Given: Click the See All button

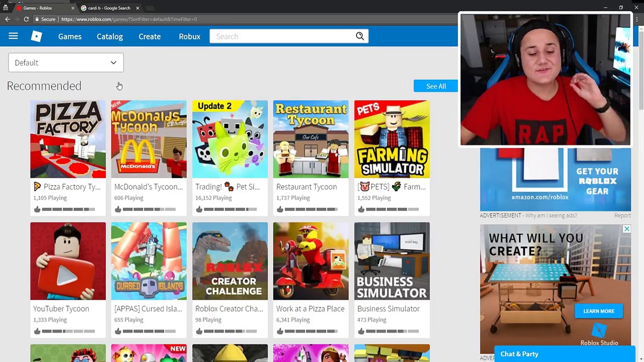Looking at the screenshot, I should pos(436,86).
